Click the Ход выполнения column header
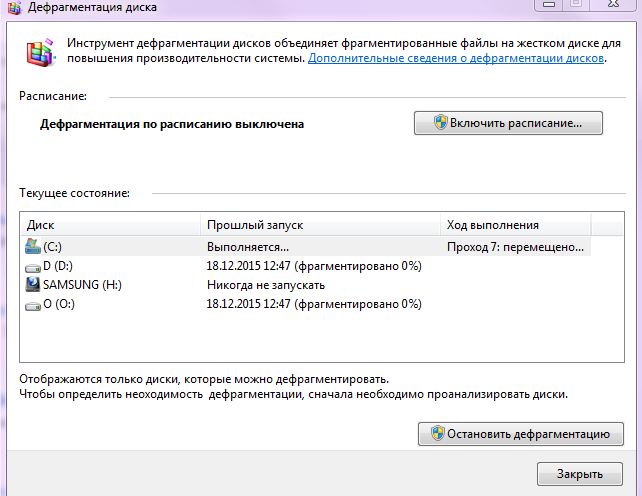The height and width of the screenshot is (496, 642). (514, 225)
